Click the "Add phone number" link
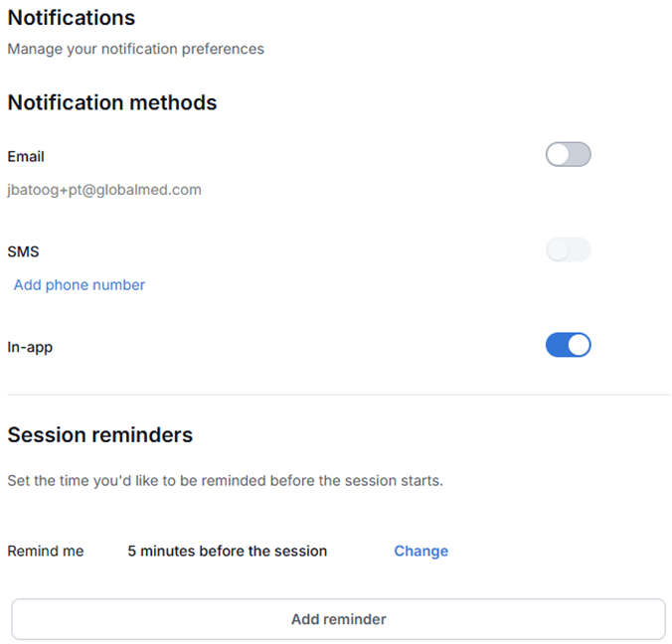The height and width of the screenshot is (644, 672). click(x=80, y=285)
